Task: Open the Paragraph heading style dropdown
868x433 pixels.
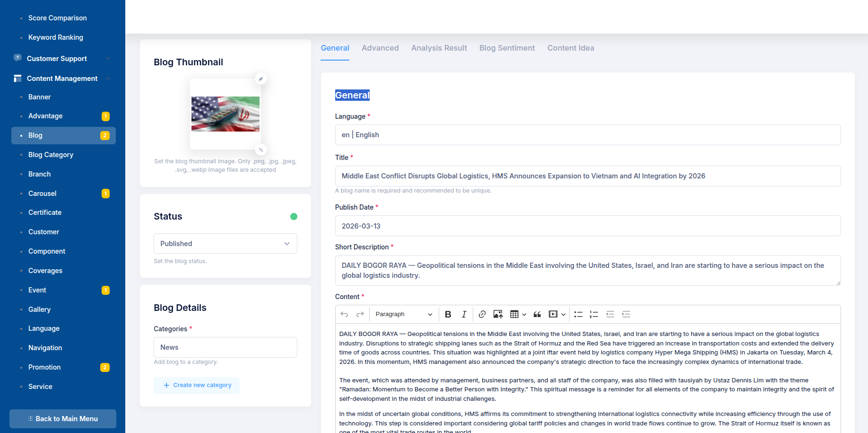Action: click(x=403, y=314)
